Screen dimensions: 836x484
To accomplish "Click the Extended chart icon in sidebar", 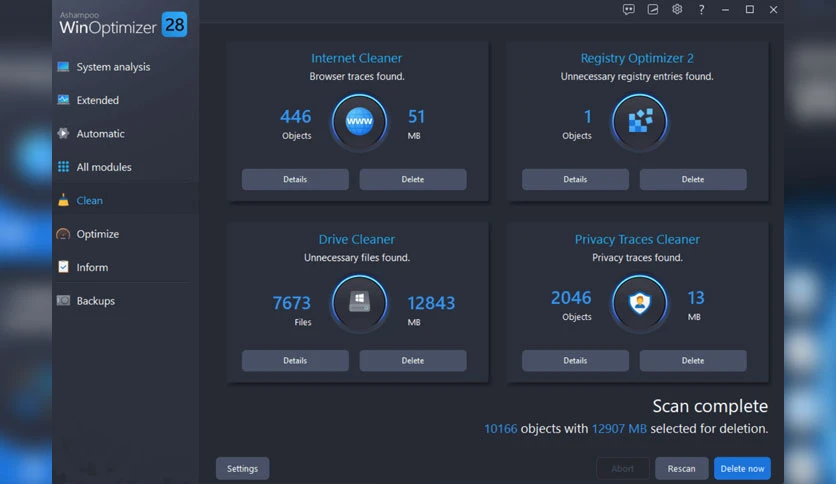I will [63, 100].
